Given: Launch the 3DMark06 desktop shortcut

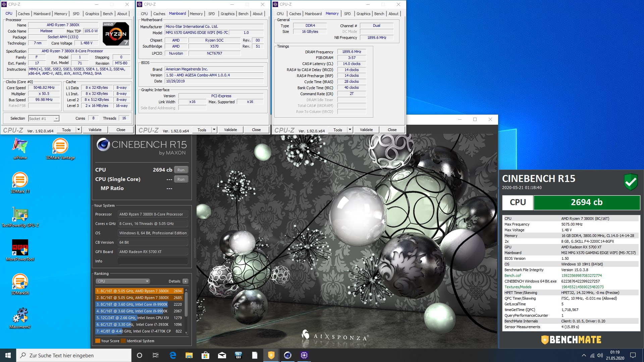Looking at the screenshot, I should (20, 284).
